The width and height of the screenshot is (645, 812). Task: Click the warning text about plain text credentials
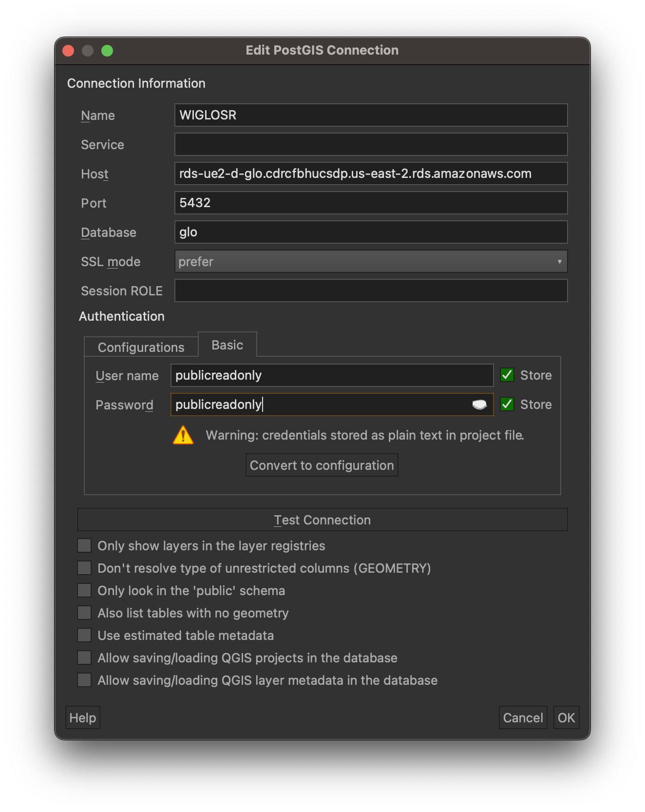click(365, 435)
